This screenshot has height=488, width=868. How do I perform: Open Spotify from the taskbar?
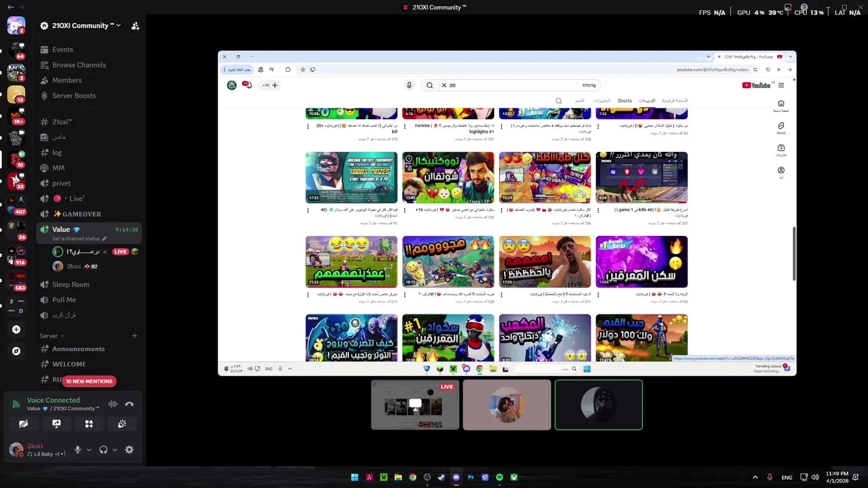(x=500, y=477)
